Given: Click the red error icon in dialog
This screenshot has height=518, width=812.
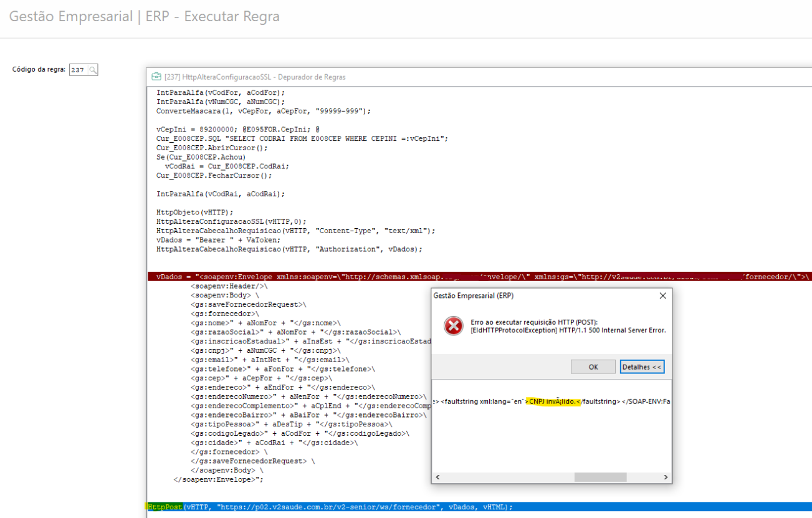Looking at the screenshot, I should tap(453, 326).
